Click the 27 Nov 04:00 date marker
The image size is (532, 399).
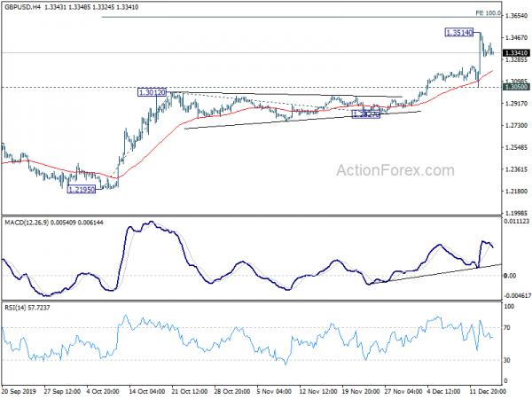point(403,392)
